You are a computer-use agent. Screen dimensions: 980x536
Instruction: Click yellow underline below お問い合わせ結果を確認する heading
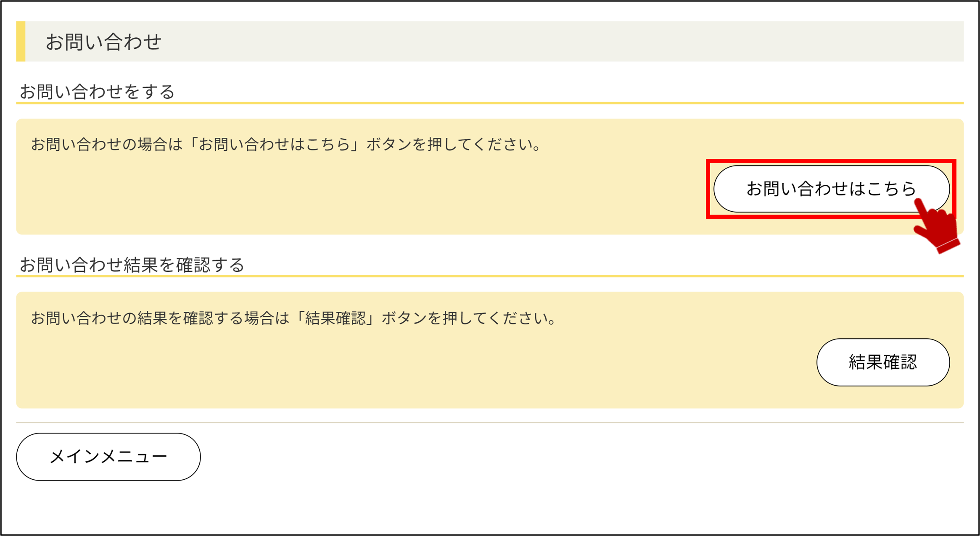490,276
